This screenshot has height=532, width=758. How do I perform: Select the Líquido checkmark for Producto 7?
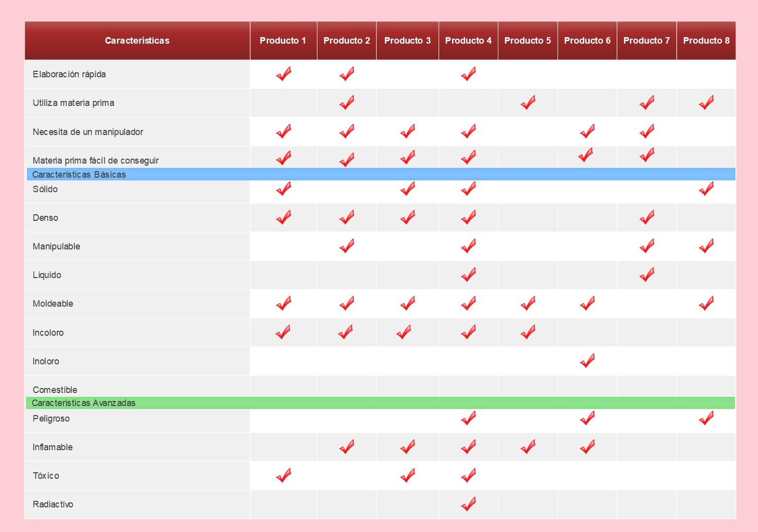click(x=646, y=275)
